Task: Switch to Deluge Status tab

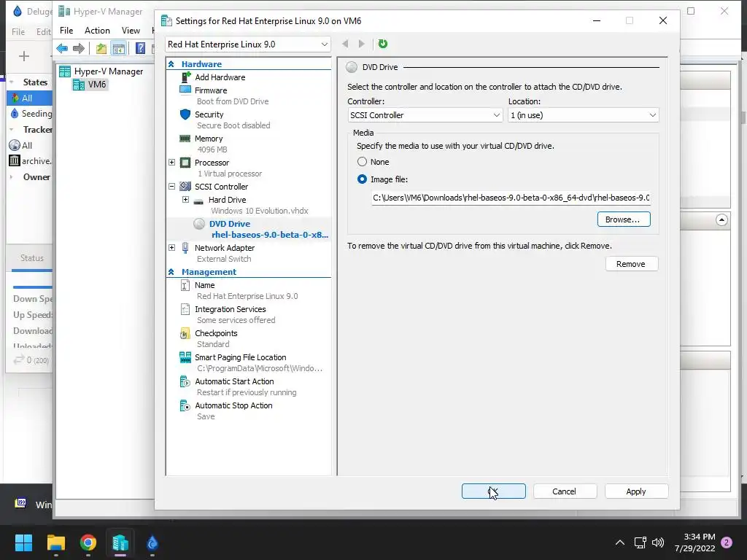Action: 32,258
